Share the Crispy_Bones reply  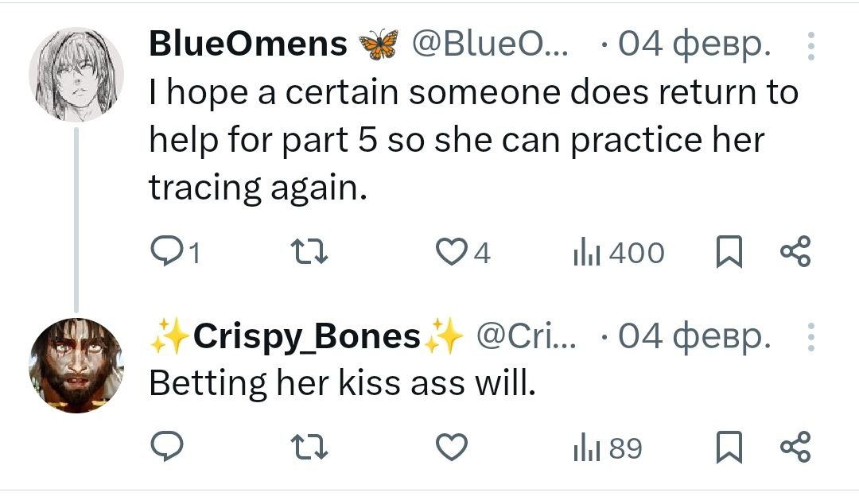795,447
